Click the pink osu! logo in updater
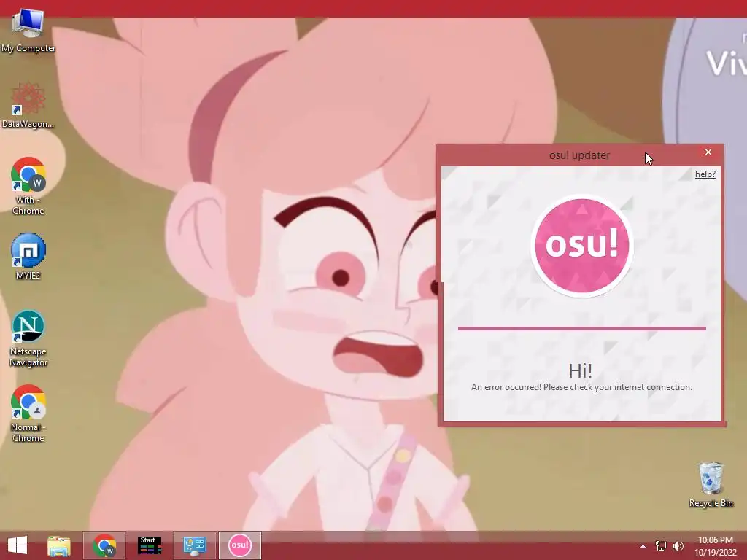The width and height of the screenshot is (747, 560). point(581,245)
